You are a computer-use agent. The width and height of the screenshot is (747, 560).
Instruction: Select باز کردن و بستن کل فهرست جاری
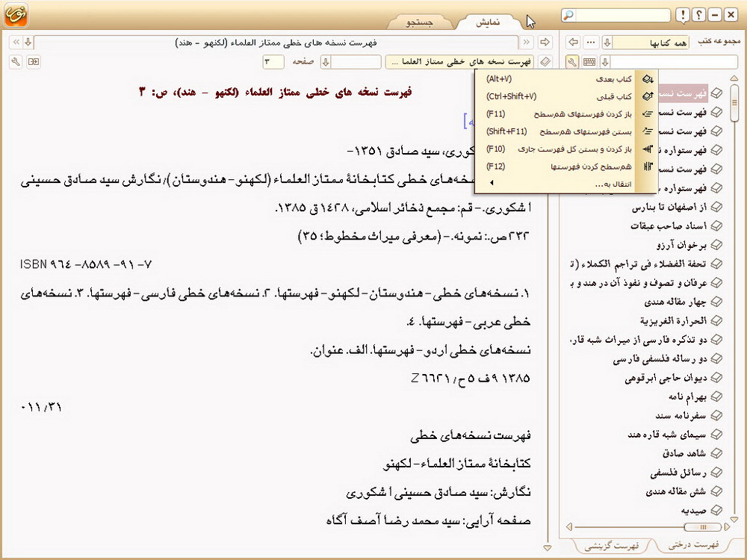click(565, 149)
